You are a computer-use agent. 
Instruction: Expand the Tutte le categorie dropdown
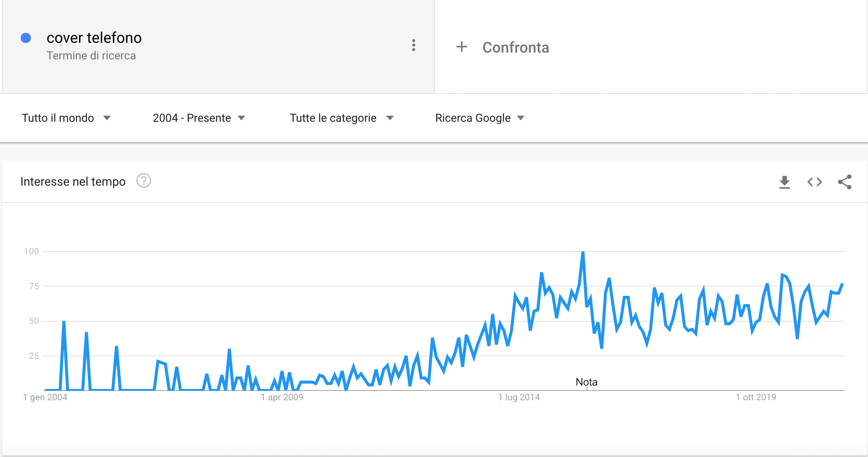click(342, 118)
